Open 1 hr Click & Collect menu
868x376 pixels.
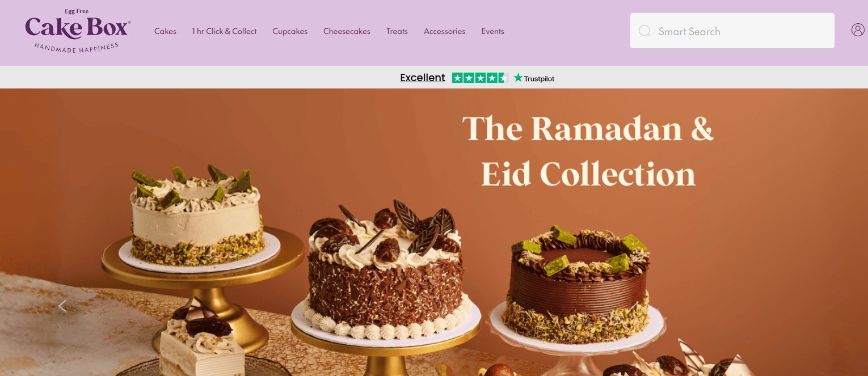point(224,31)
